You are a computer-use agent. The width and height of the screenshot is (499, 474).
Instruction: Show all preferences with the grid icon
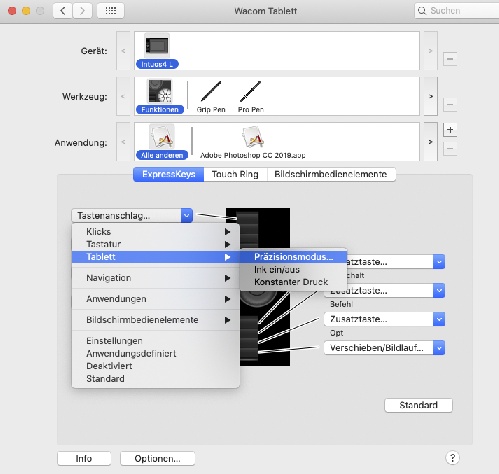click(x=111, y=11)
